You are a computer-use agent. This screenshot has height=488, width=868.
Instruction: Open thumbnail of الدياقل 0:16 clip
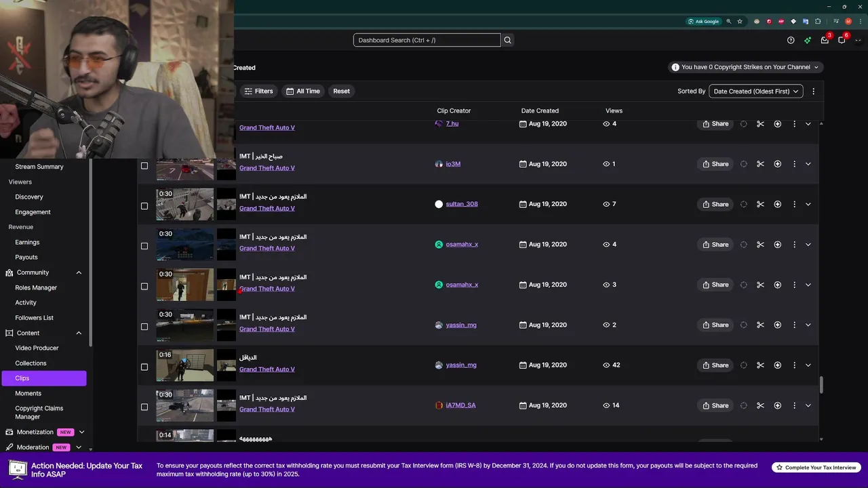[x=185, y=365]
